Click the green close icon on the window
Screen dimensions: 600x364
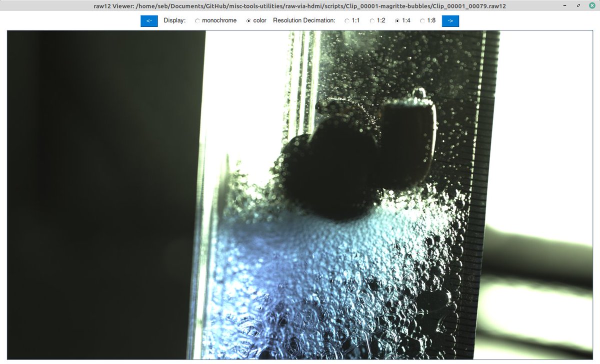593,5
